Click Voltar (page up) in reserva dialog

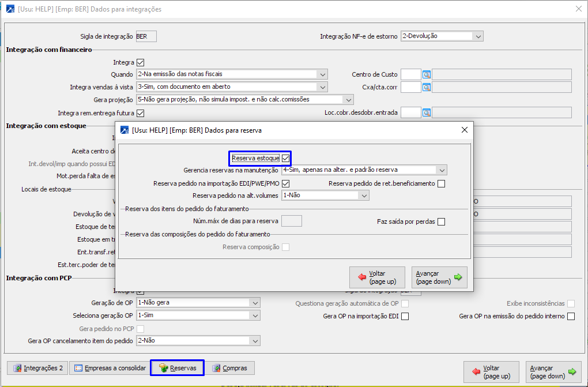377,277
